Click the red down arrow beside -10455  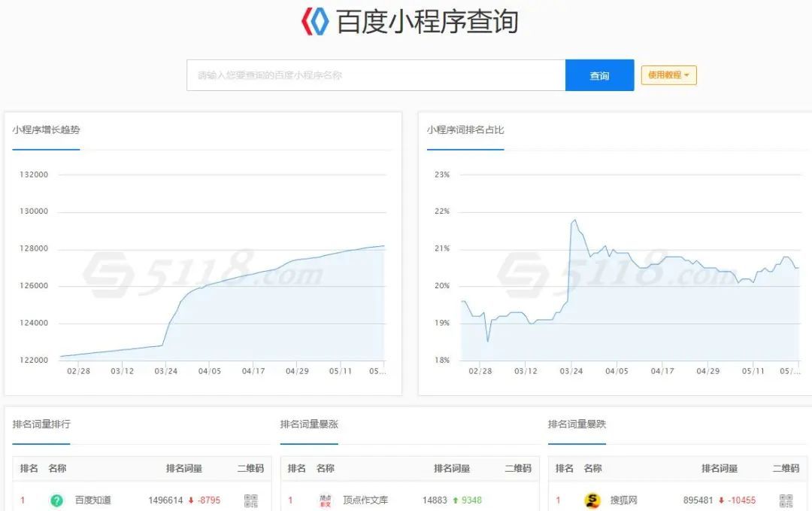721,500
